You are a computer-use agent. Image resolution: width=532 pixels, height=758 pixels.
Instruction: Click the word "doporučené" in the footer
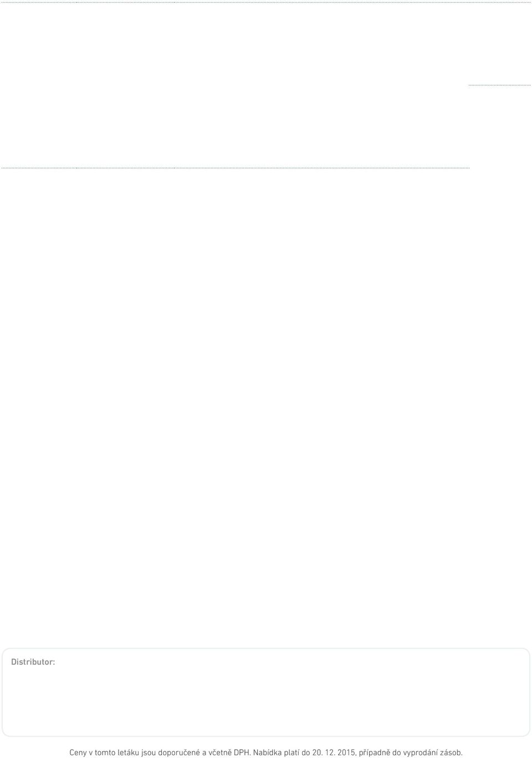179,752
